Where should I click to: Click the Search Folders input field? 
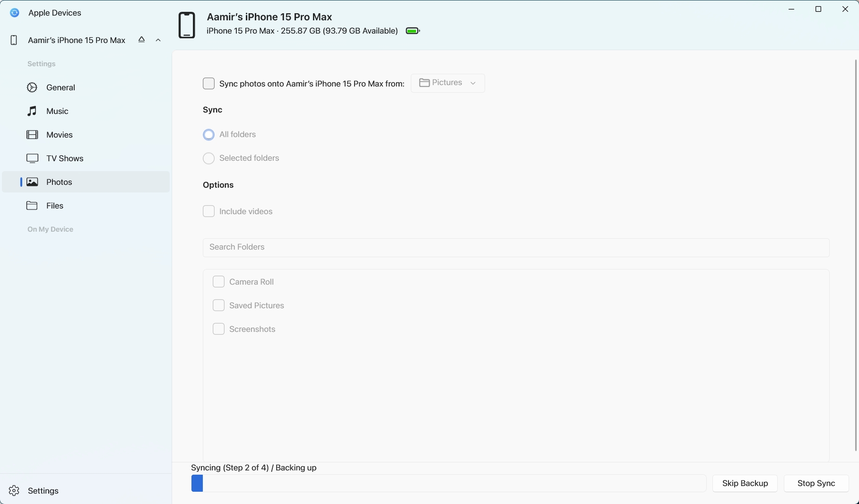click(516, 248)
